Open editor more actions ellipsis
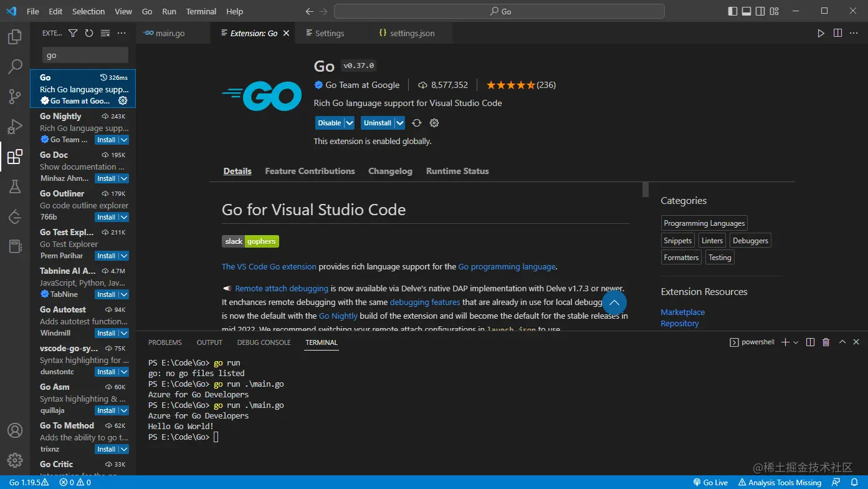 pyautogui.click(x=854, y=33)
